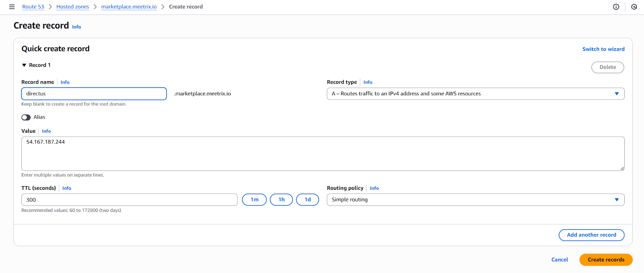Image resolution: width=644 pixels, height=273 pixels.
Task: Click Add another record
Action: coord(591,235)
